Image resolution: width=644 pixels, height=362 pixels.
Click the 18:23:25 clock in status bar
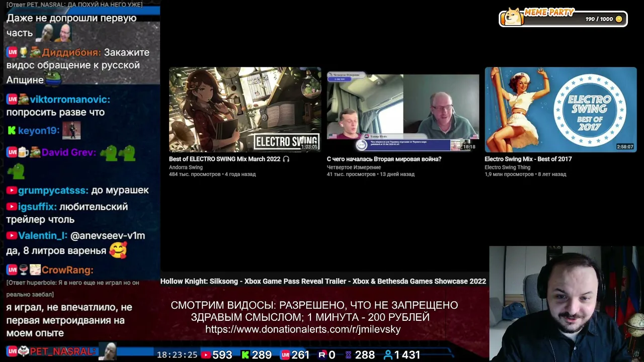tap(177, 355)
